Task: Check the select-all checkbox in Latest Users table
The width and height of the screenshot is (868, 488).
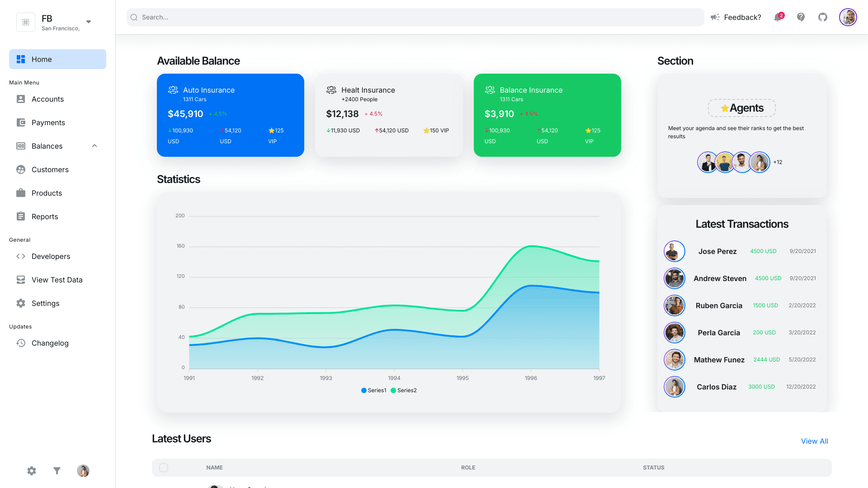Action: [164, 468]
